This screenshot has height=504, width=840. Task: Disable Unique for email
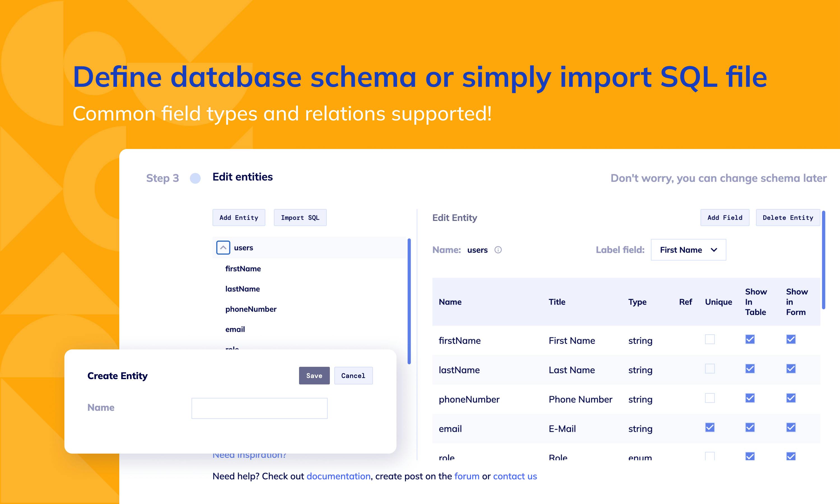710,427
